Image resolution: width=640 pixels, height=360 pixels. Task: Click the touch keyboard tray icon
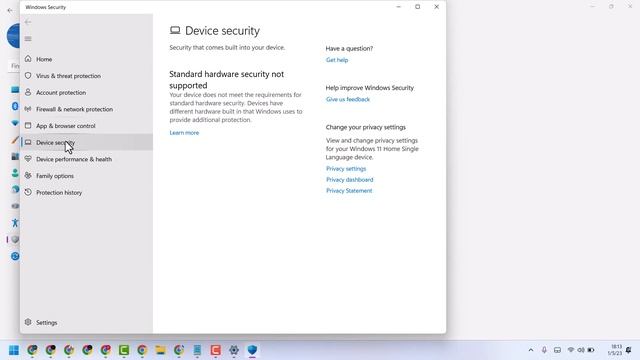click(x=557, y=350)
